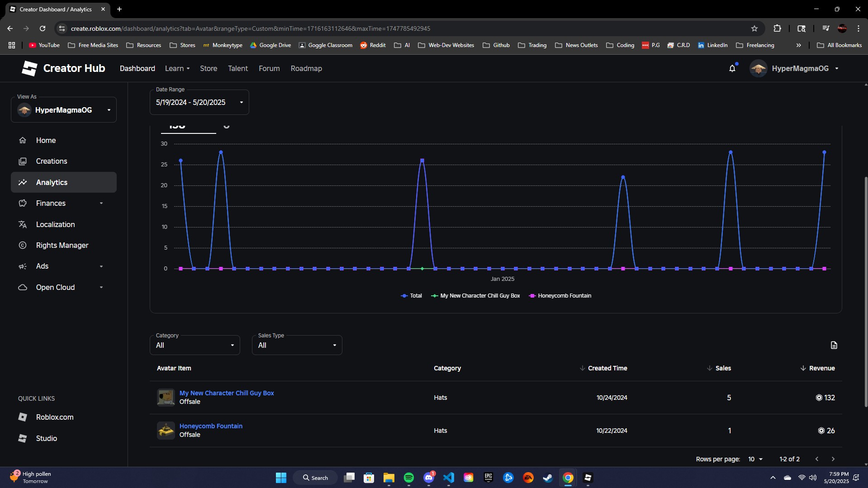
Task: Sort the table by Sales
Action: pyautogui.click(x=719, y=368)
